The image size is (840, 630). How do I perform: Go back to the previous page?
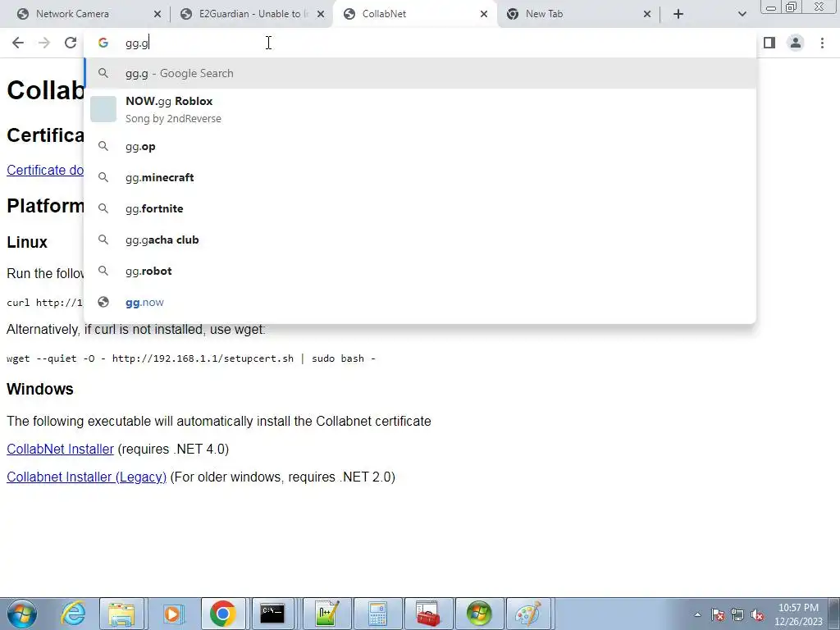[18, 43]
